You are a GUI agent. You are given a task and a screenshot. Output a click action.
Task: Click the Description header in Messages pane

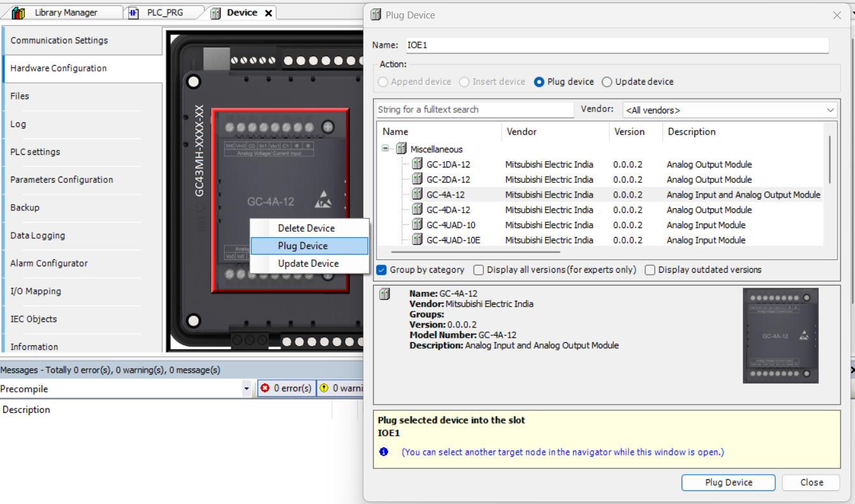pos(26,410)
